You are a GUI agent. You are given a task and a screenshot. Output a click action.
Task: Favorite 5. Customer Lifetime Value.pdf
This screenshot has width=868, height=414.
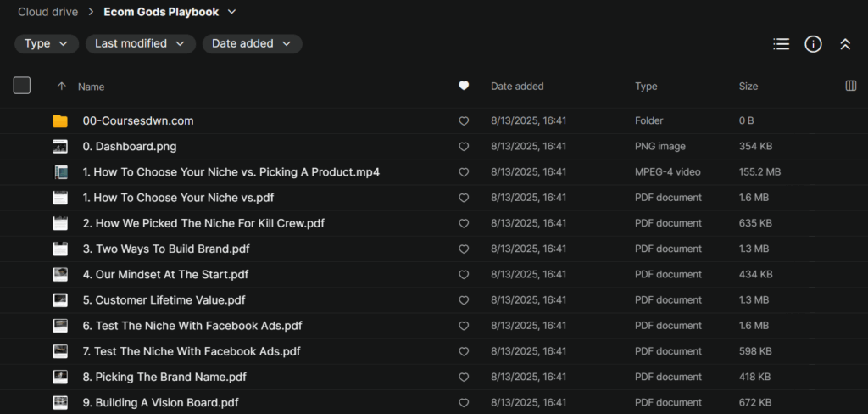pos(464,300)
